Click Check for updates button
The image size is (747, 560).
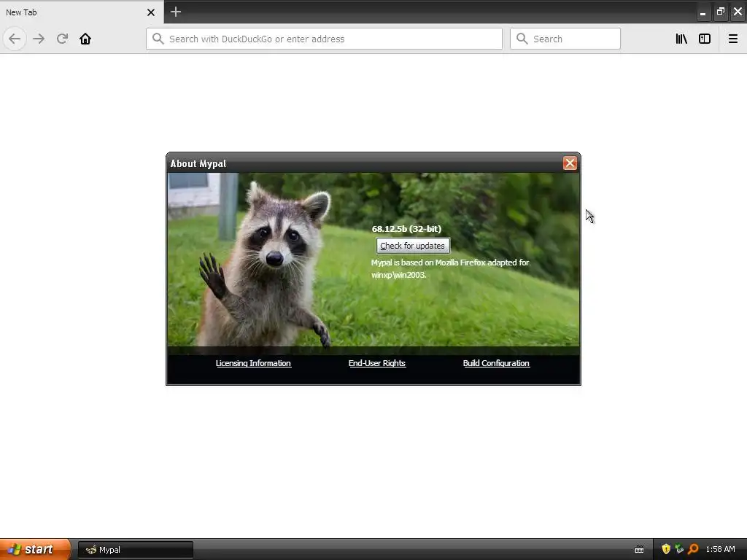click(x=413, y=246)
